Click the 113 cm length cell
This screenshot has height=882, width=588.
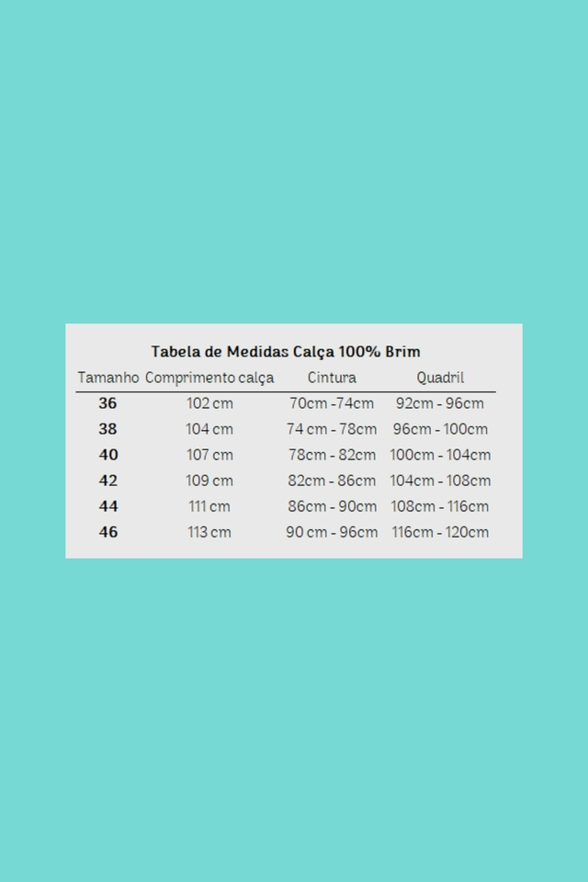pyautogui.click(x=209, y=532)
